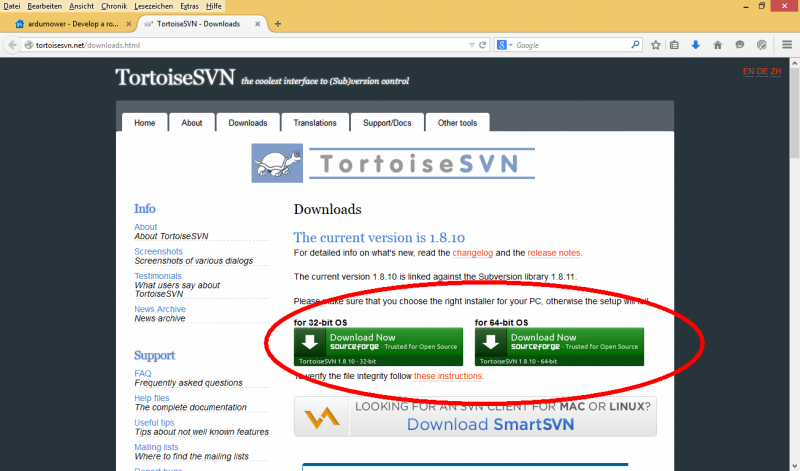Viewport: 800px width, 471px height.
Task: Download the 32-bit TortoiseSVN installer
Action: 378,347
